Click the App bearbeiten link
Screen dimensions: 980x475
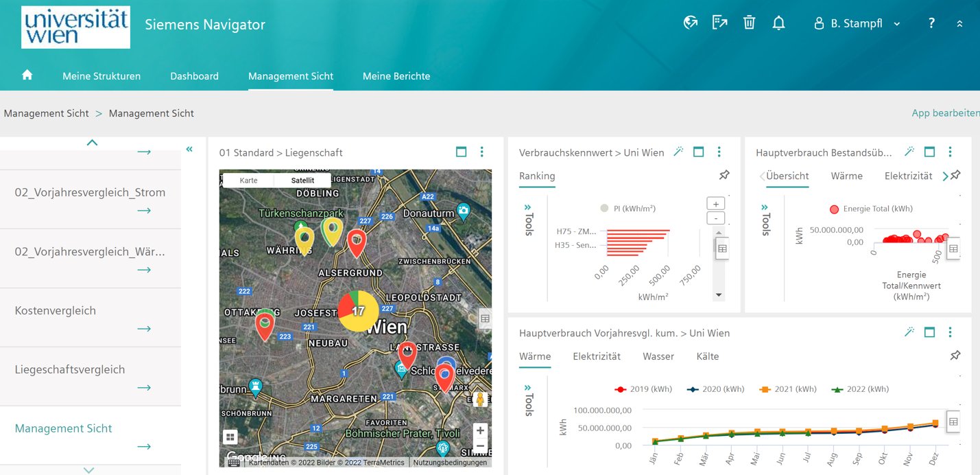coord(945,113)
